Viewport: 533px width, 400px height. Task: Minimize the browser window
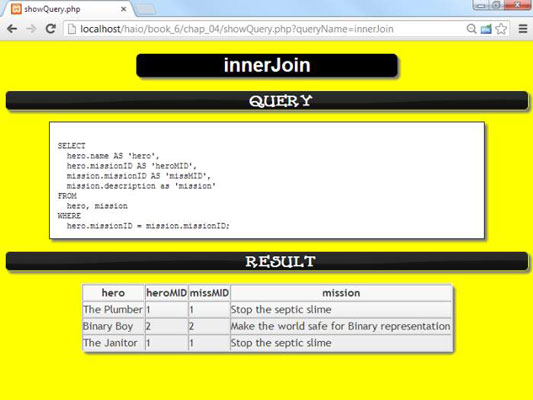[x=480, y=5]
